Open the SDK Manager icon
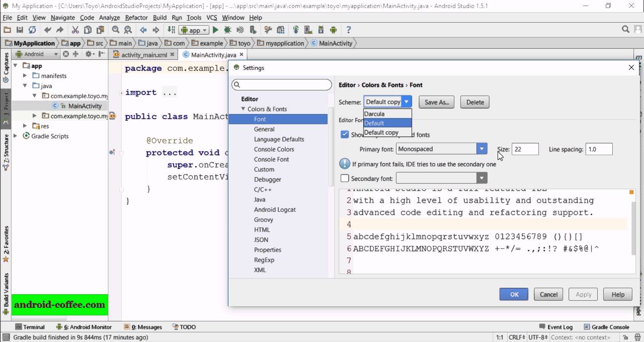The image size is (644, 342). [x=320, y=30]
